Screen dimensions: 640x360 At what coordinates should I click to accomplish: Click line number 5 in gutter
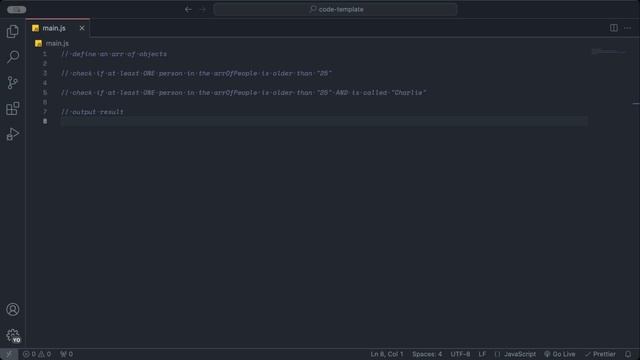pyautogui.click(x=45, y=93)
